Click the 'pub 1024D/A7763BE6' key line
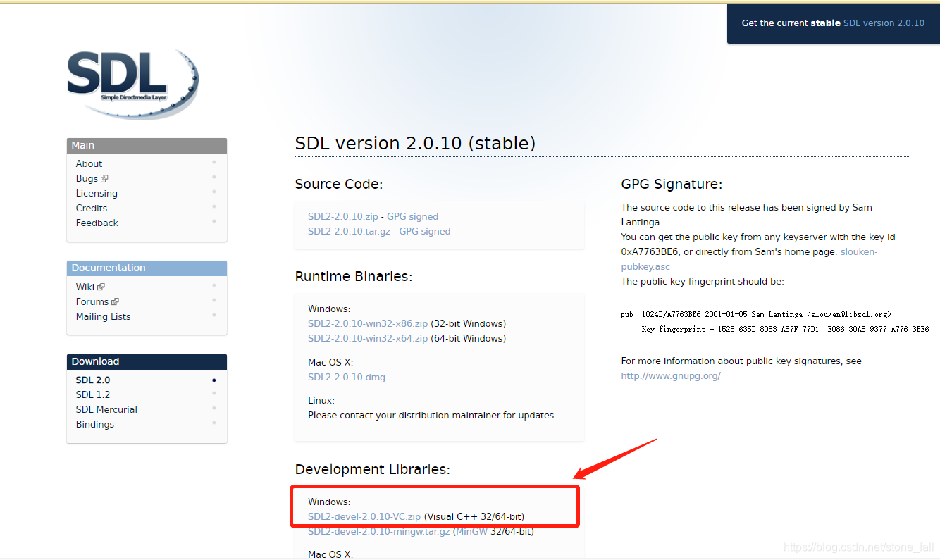Image resolution: width=940 pixels, height=560 pixels. [756, 314]
